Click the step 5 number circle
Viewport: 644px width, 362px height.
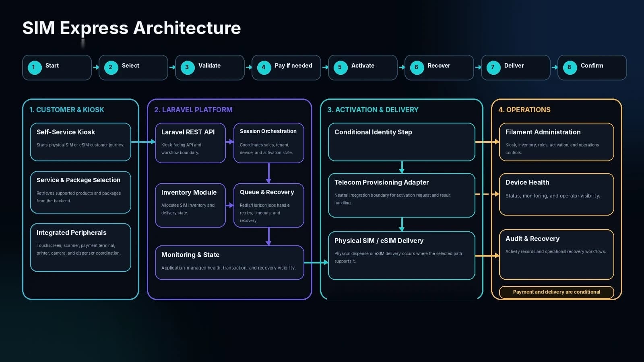[340, 67]
